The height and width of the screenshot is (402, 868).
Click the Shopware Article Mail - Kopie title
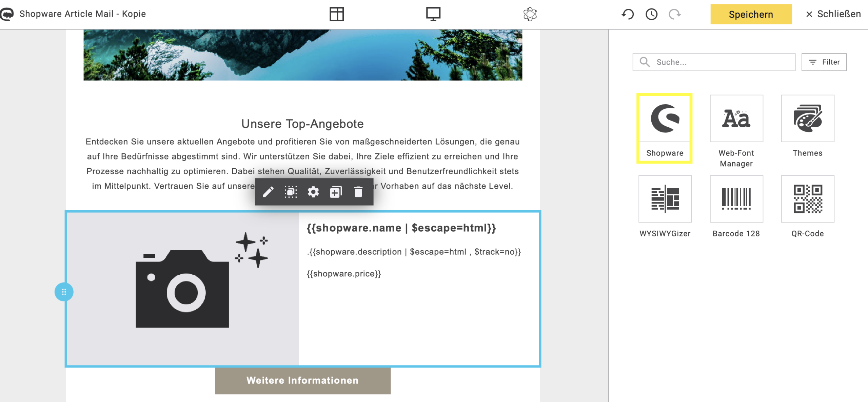coord(83,14)
